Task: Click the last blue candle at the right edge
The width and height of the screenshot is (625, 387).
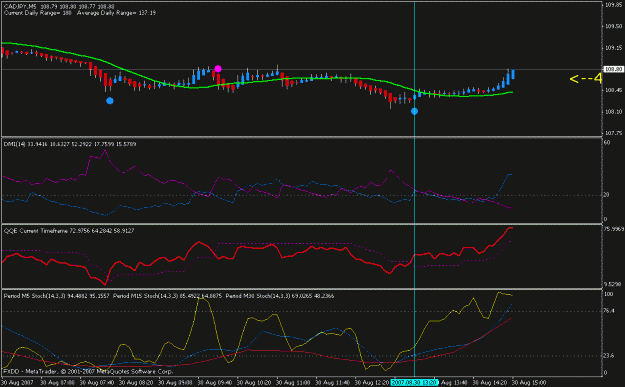Action: pyautogui.click(x=513, y=74)
